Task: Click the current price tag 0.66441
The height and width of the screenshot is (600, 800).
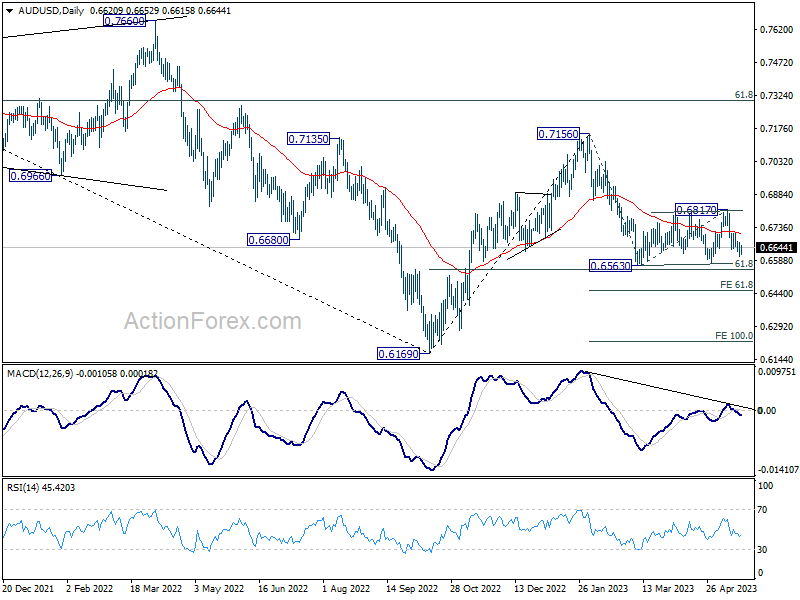Action: (776, 248)
